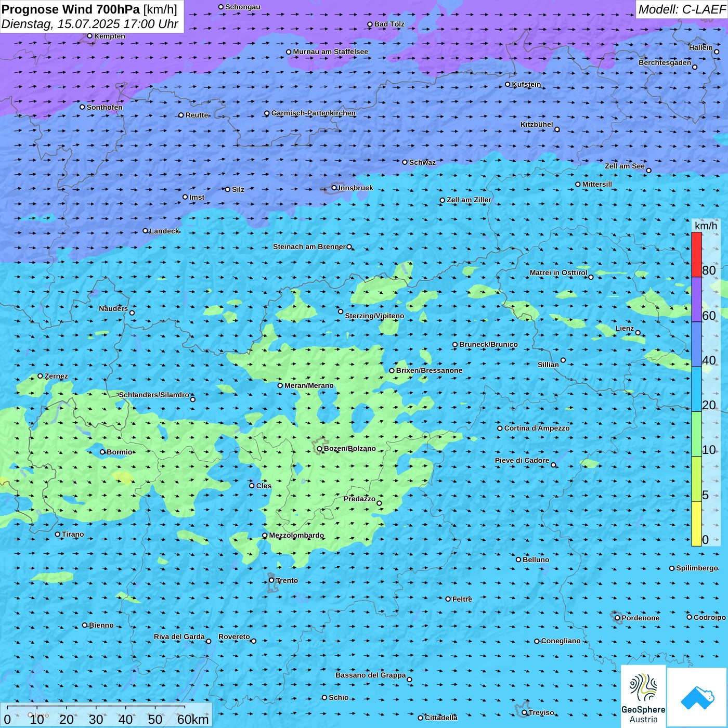Click the 'Murnau am Staffelsee' label
Viewport: 728px width, 728px height.
(330, 51)
